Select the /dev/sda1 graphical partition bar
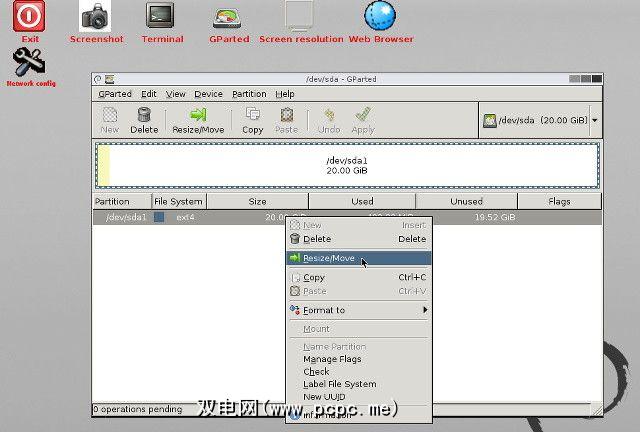640x432 pixels. (x=347, y=165)
